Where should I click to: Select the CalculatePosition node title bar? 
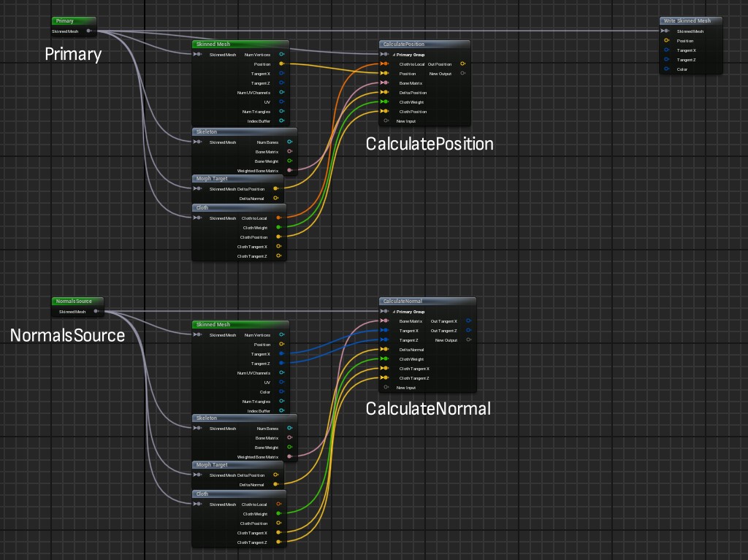(424, 44)
